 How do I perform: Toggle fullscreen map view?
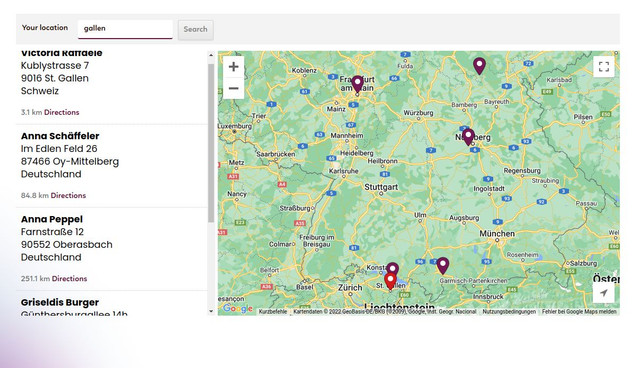(x=604, y=67)
